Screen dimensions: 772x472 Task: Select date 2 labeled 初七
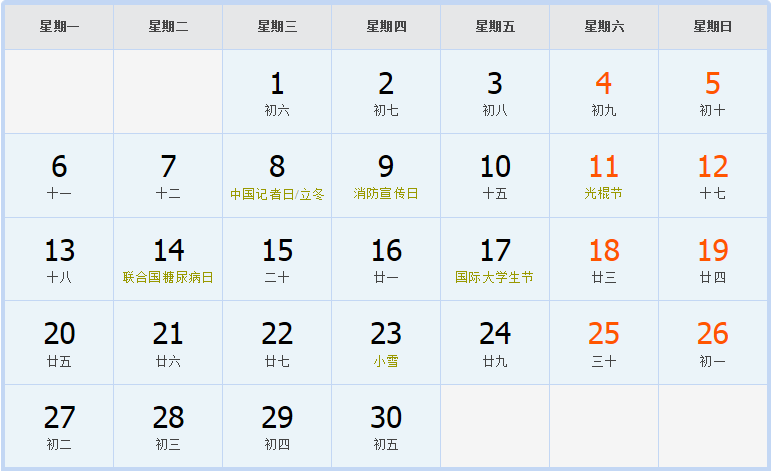click(386, 92)
